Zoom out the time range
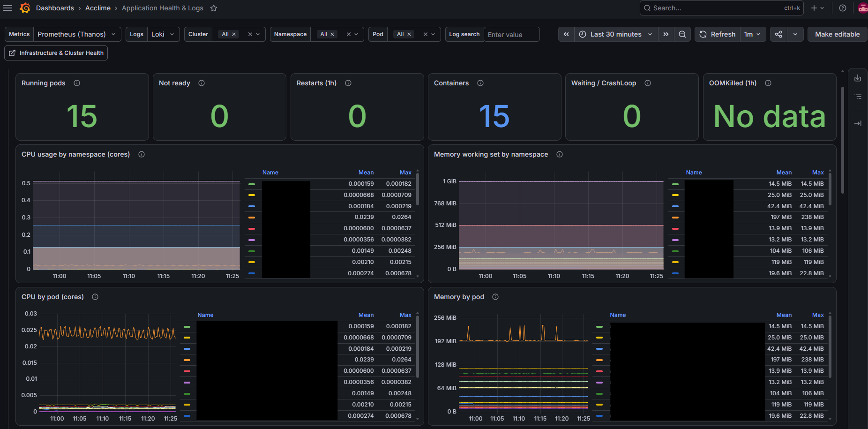Viewport: 868px width, 429px height. click(x=682, y=34)
